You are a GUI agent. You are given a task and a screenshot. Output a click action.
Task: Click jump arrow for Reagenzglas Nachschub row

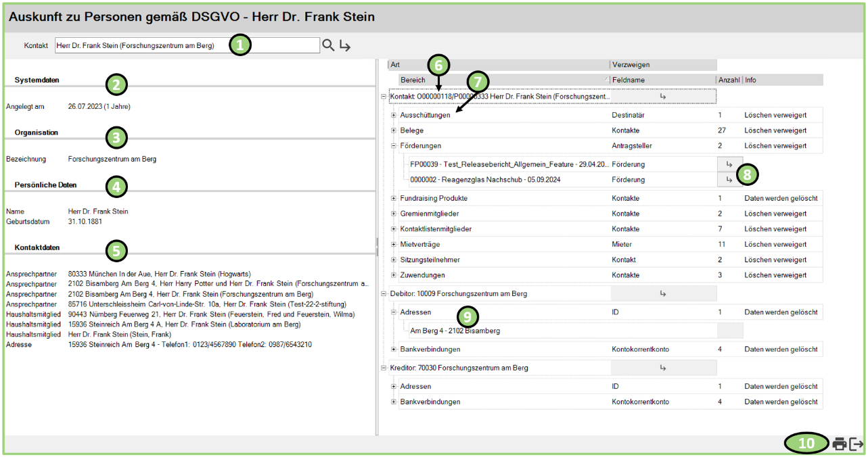729,180
